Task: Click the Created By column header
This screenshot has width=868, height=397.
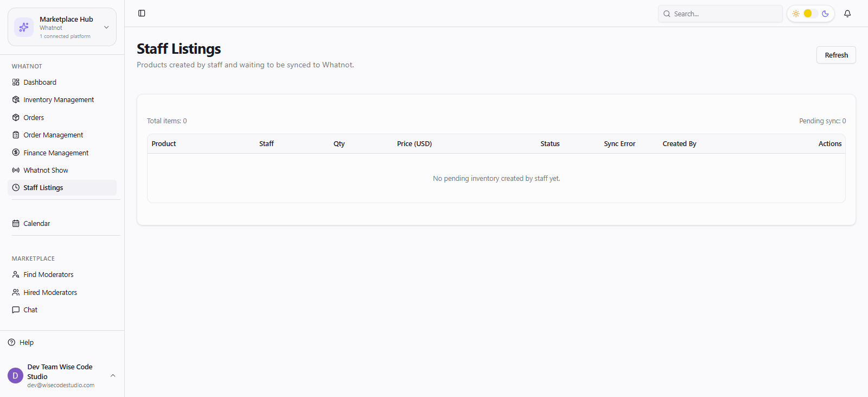Action: click(679, 143)
